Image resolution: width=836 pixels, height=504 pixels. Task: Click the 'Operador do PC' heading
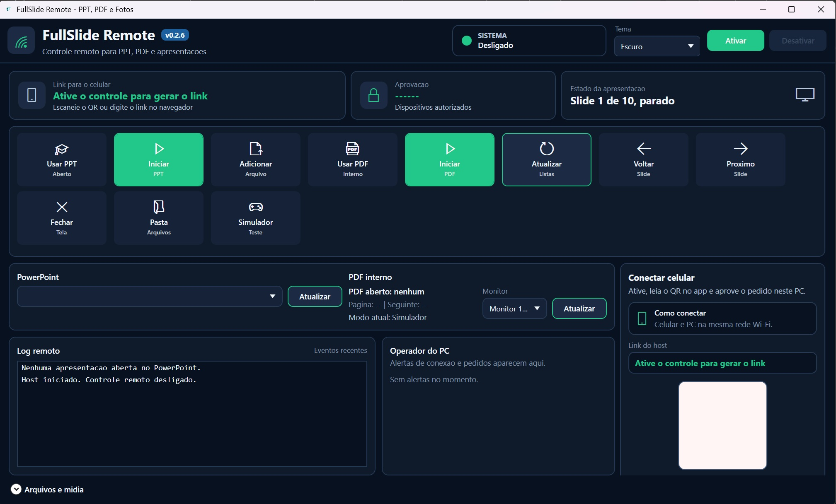pos(419,351)
